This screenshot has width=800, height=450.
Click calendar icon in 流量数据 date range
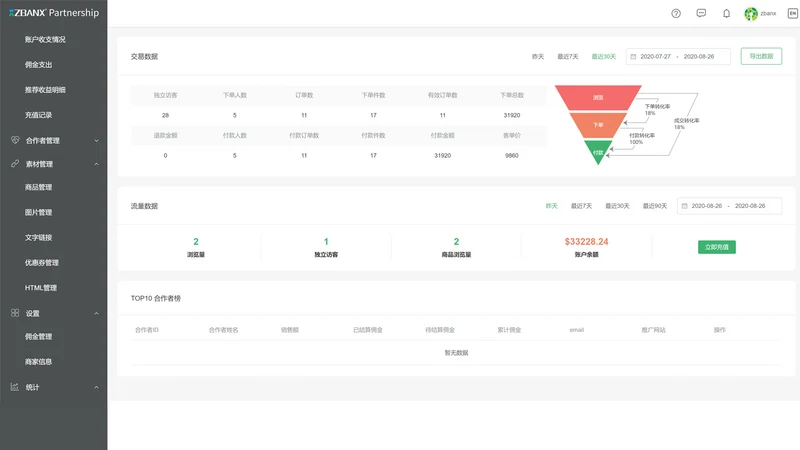tap(685, 206)
